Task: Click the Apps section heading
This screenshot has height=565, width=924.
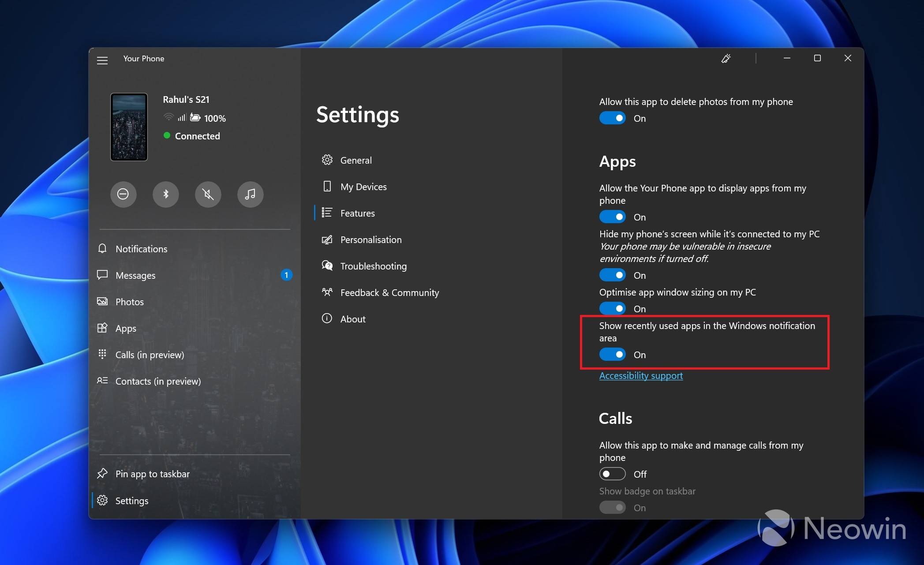Action: [x=617, y=161]
